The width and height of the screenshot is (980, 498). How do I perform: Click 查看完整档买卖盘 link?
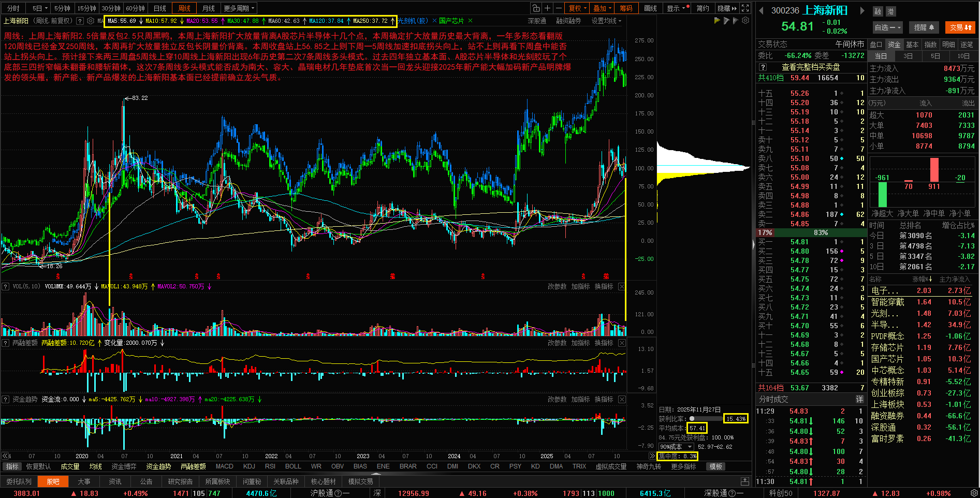point(811,67)
